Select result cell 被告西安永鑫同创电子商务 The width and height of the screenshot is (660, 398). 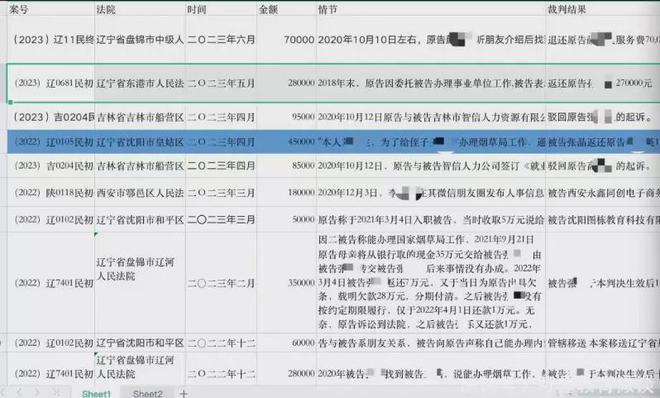603,193
